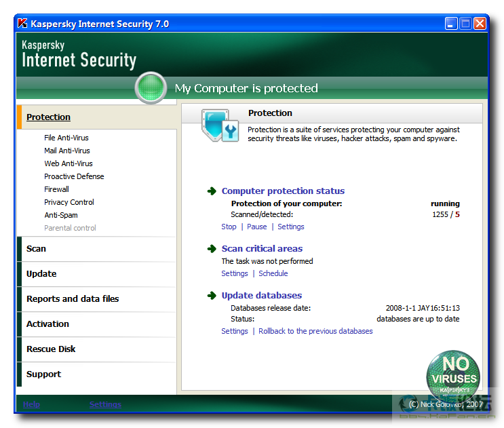Image resolution: width=504 pixels, height=428 pixels.
Task: Click the 'running' protection status value
Action: [x=445, y=203]
